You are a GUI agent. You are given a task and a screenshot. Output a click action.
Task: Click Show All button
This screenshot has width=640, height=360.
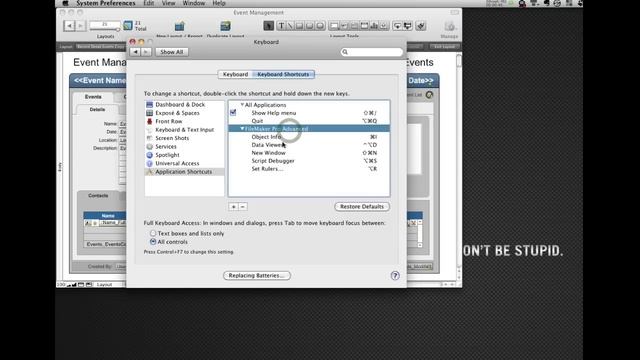pyautogui.click(x=171, y=52)
